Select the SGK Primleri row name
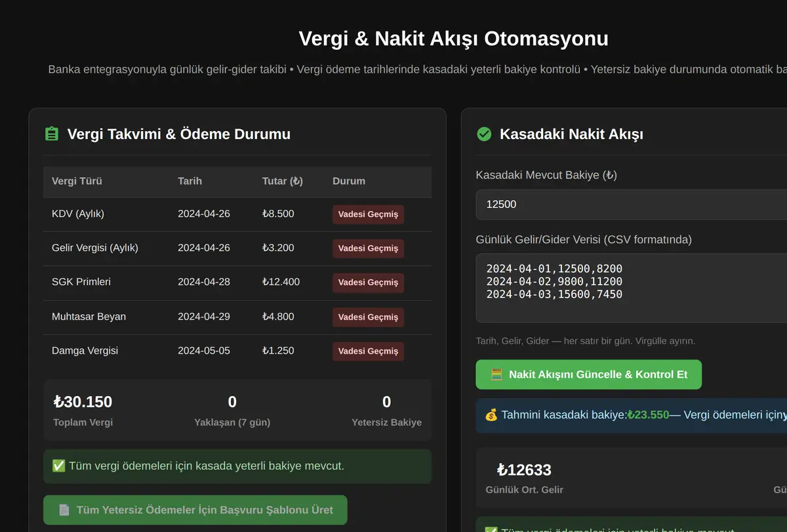Viewport: 787px width, 532px height. pos(81,282)
